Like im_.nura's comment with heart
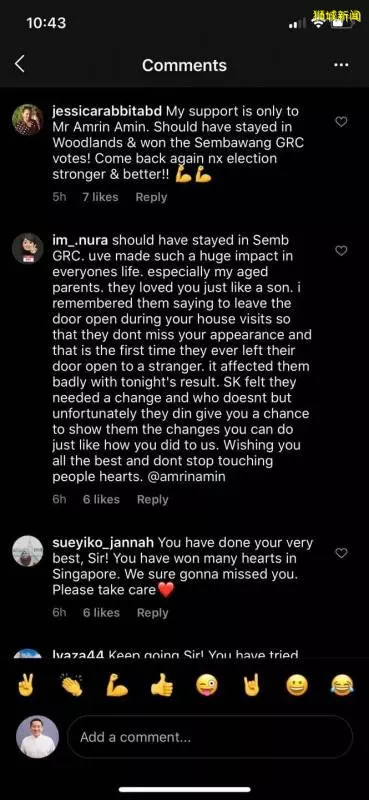 (340, 251)
